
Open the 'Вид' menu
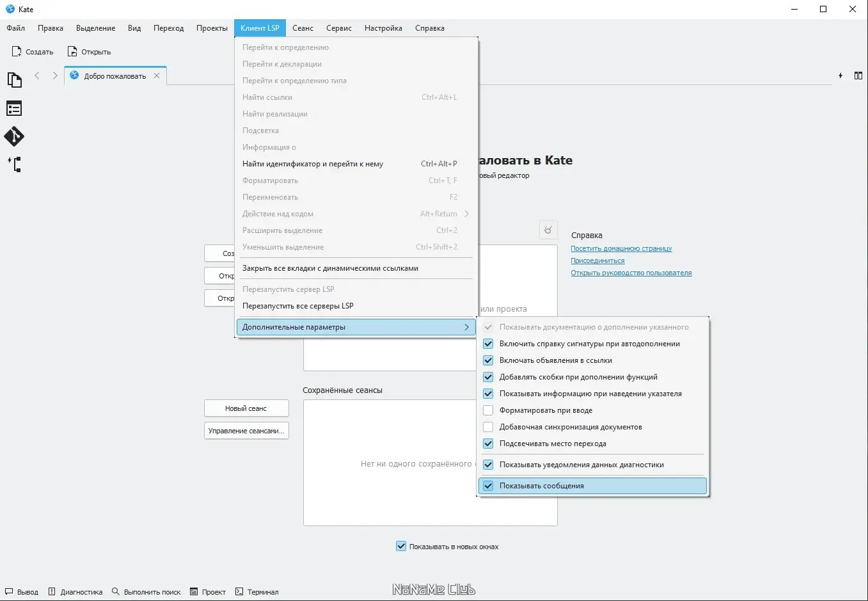[134, 28]
